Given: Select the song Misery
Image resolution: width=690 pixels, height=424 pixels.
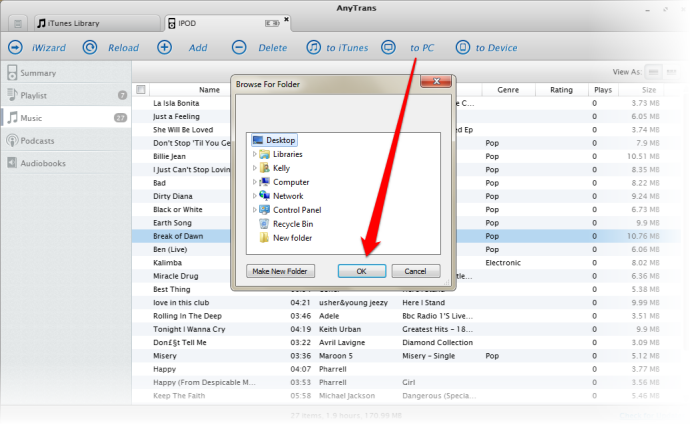Looking at the screenshot, I should click(165, 355).
